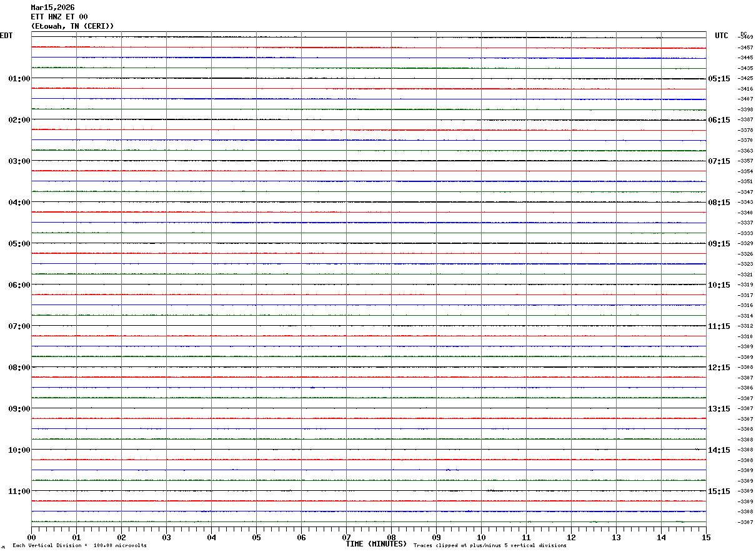Click the DC offset value "-3351"

(745, 182)
